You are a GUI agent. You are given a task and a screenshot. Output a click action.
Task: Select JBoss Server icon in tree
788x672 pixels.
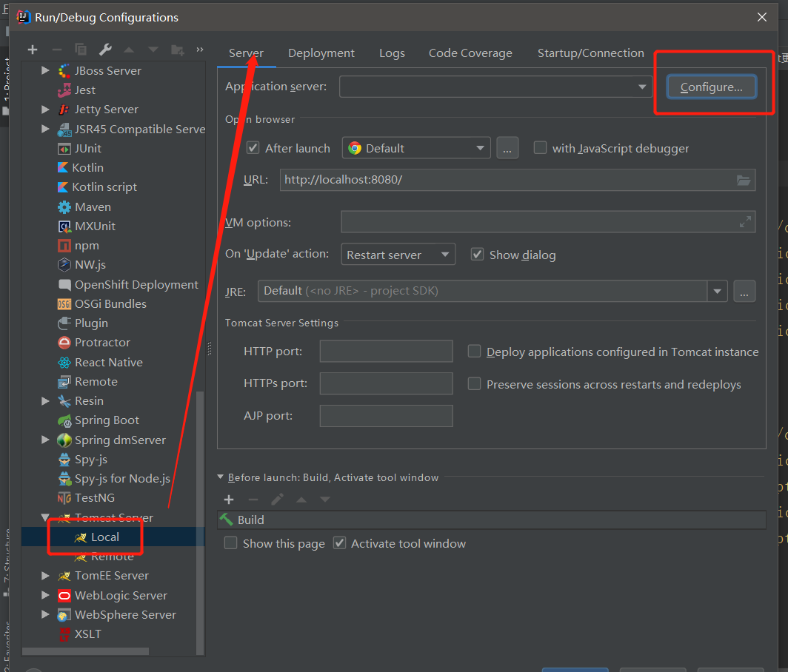pos(64,71)
